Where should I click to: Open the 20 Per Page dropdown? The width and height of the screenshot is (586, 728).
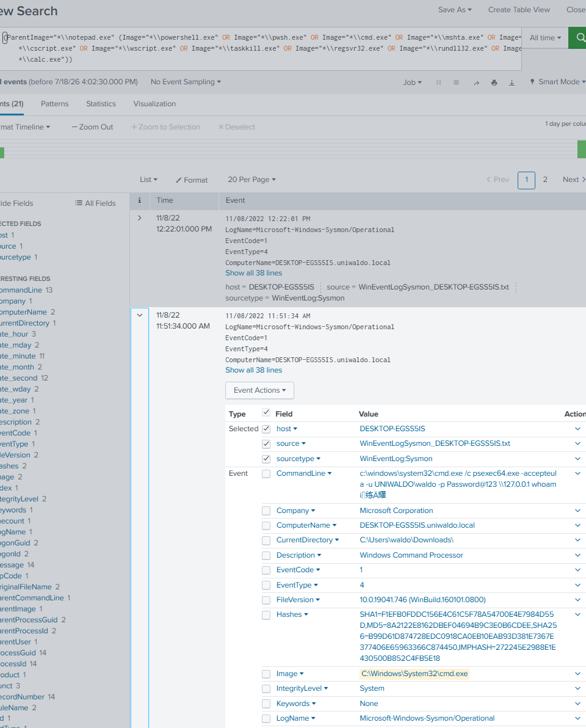click(251, 180)
